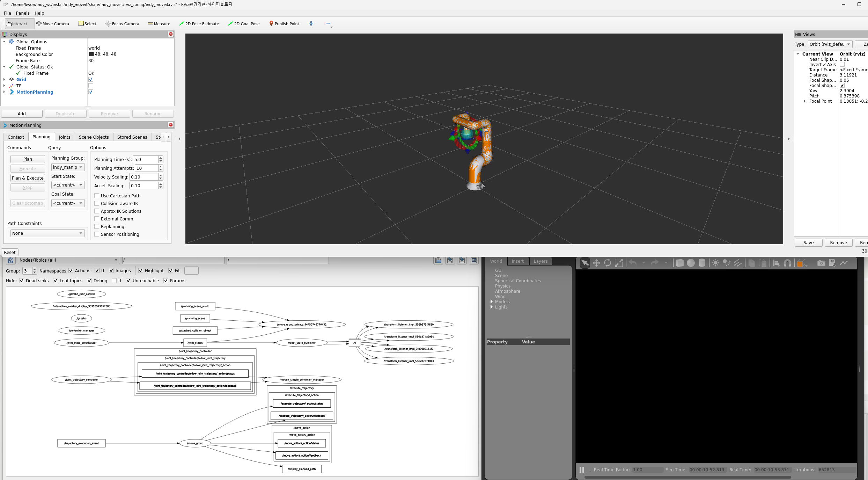The width and height of the screenshot is (868, 480).
Task: Open the Insert tab in Gazebo
Action: (x=518, y=261)
